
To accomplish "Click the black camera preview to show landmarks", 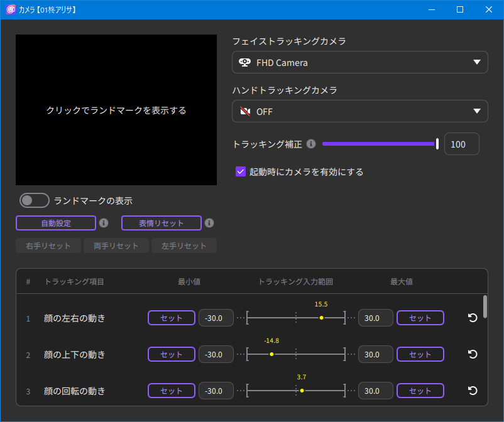I will (116, 110).
